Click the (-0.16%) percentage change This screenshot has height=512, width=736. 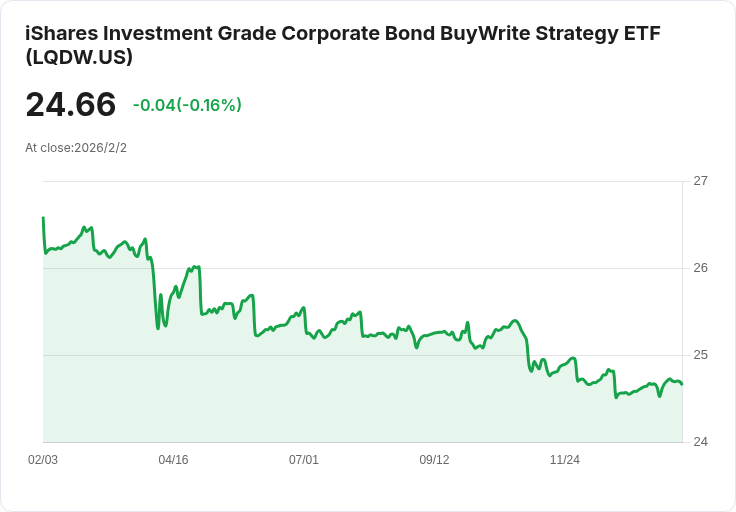click(209, 105)
